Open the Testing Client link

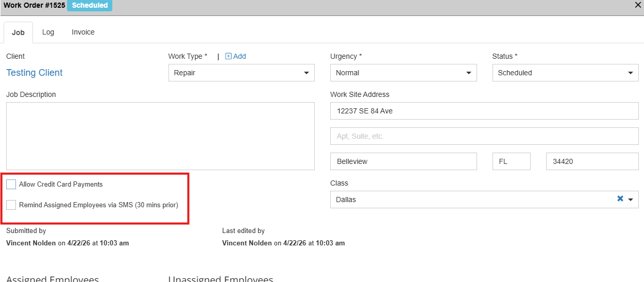[35, 73]
